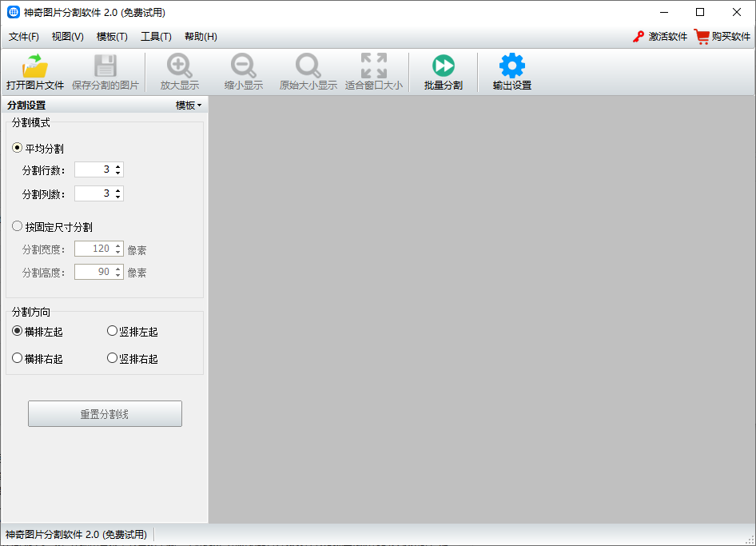Click inside the 分割宽度 input field
The height and width of the screenshot is (546, 756).
point(92,249)
